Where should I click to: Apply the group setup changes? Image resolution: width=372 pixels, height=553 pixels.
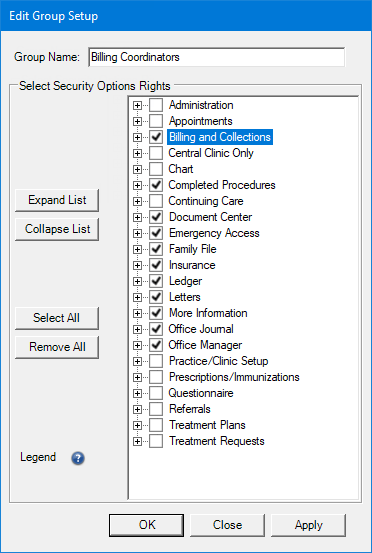pyautogui.click(x=309, y=525)
